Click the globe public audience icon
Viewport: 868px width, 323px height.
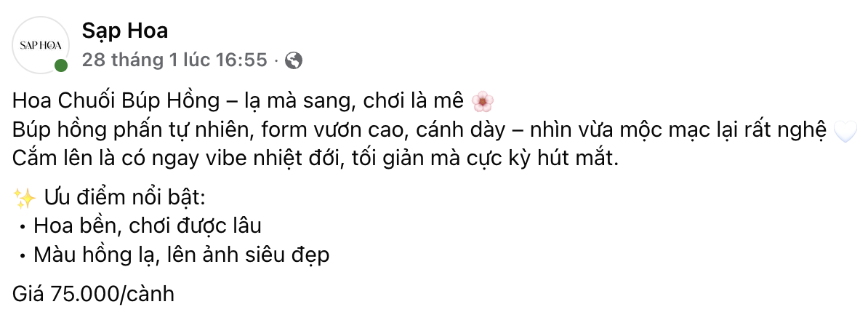[294, 60]
